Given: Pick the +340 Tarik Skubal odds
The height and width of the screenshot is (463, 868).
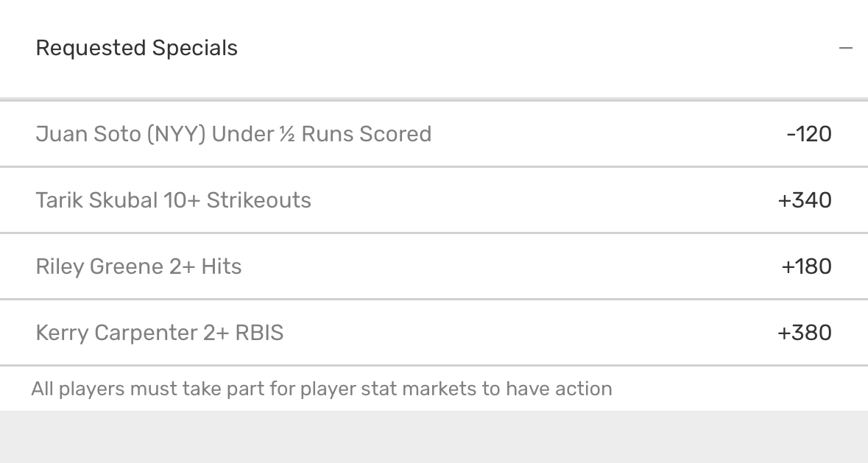Looking at the screenshot, I should point(805,200).
